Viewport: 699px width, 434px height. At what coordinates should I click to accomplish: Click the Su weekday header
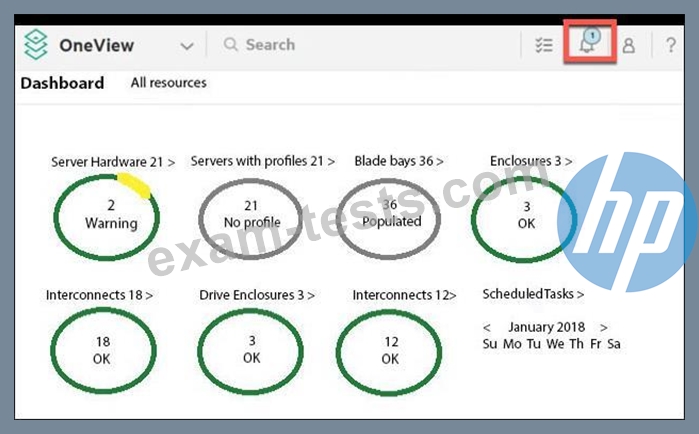[489, 344]
